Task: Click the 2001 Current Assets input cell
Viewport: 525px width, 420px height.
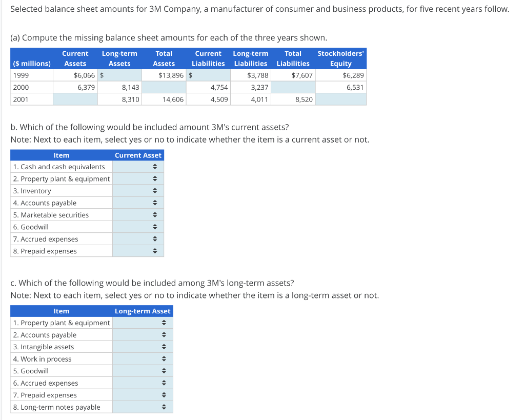Action: coord(75,99)
